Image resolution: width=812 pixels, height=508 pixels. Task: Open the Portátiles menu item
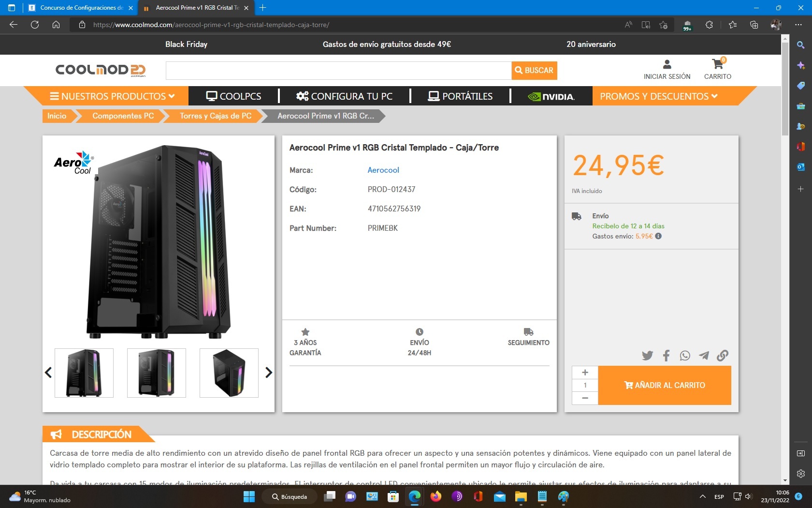(460, 96)
